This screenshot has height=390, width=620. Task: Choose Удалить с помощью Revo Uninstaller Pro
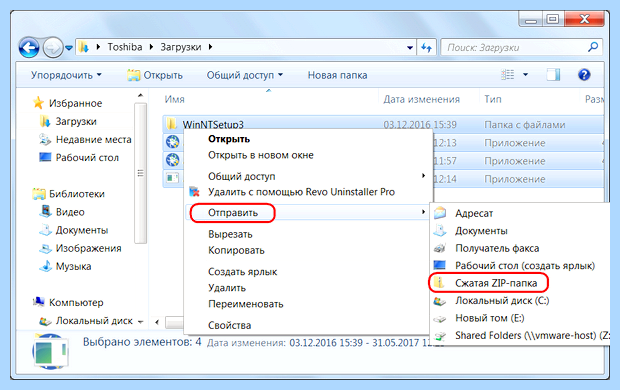pos(301,192)
